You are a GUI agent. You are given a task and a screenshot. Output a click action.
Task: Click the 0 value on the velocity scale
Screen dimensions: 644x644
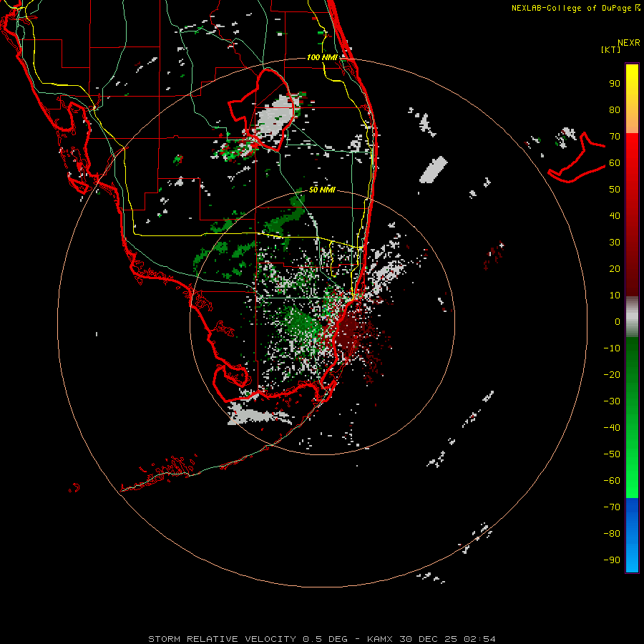pos(618,322)
